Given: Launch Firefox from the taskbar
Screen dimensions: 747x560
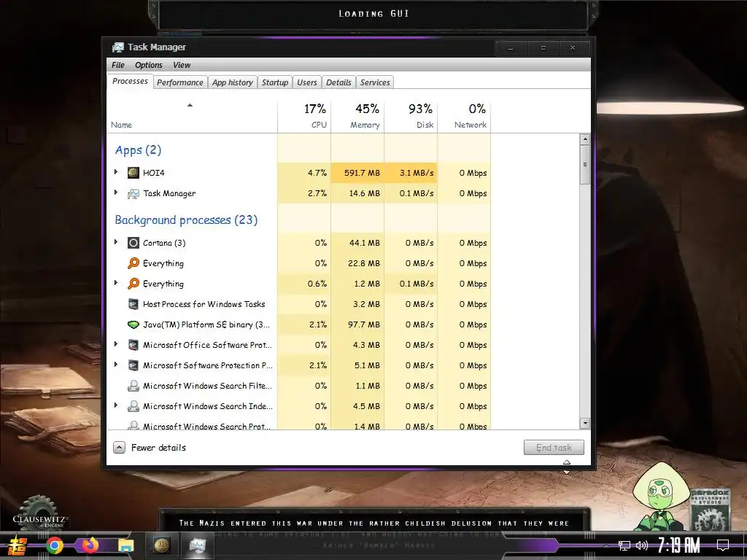Looking at the screenshot, I should pos(90,545).
